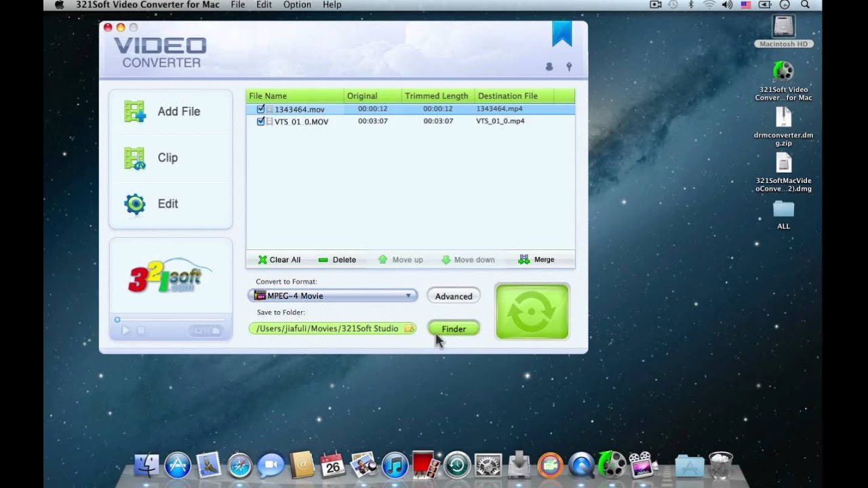Open QuickTime Player from the Dock

pyautogui.click(x=581, y=465)
